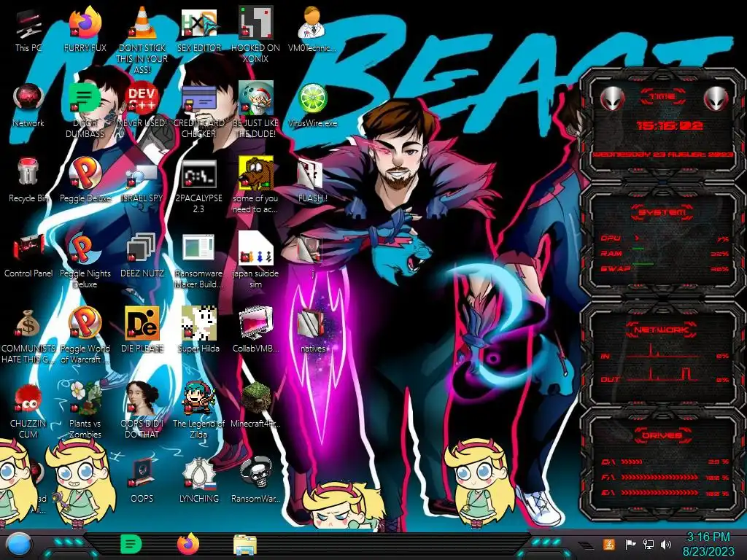Viewport: 747px width, 560px height.
Task: Click the RAM usage row in System widget
Action: [665, 253]
